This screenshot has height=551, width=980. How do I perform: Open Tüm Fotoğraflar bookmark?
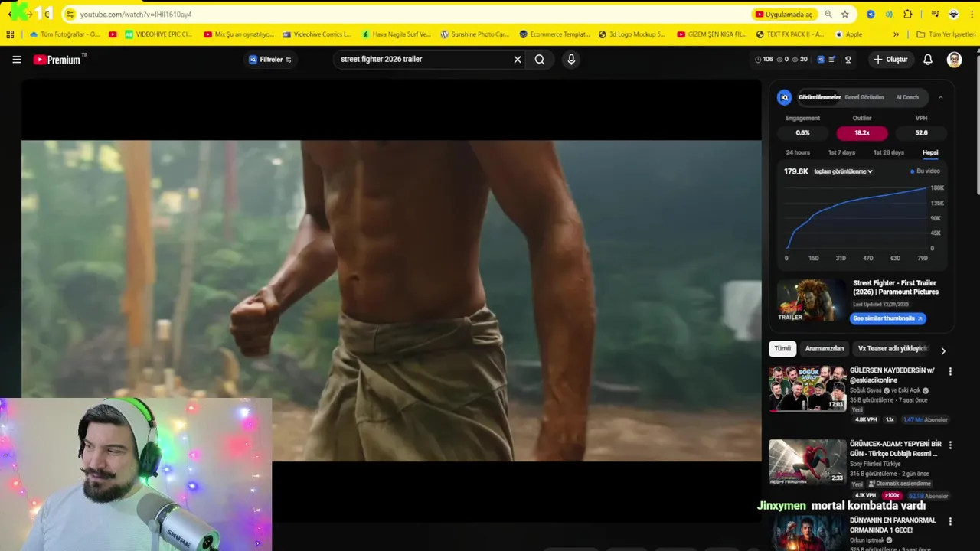[x=64, y=34]
